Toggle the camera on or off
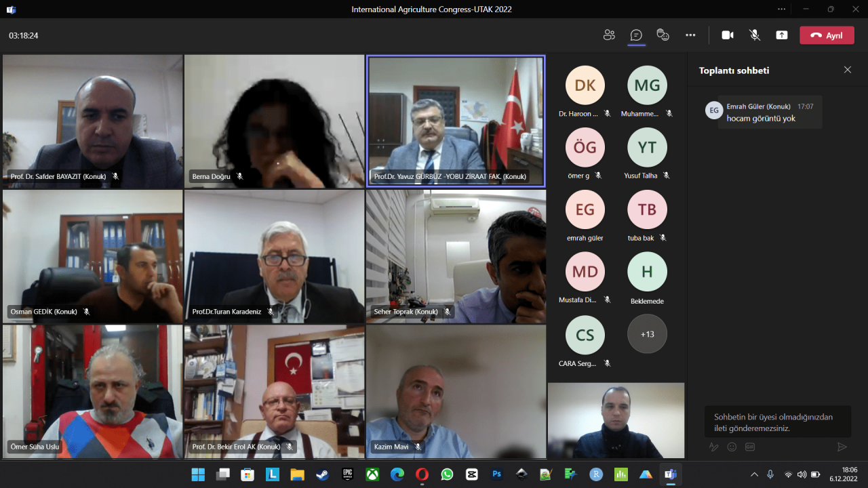The image size is (868, 488). pyautogui.click(x=728, y=35)
